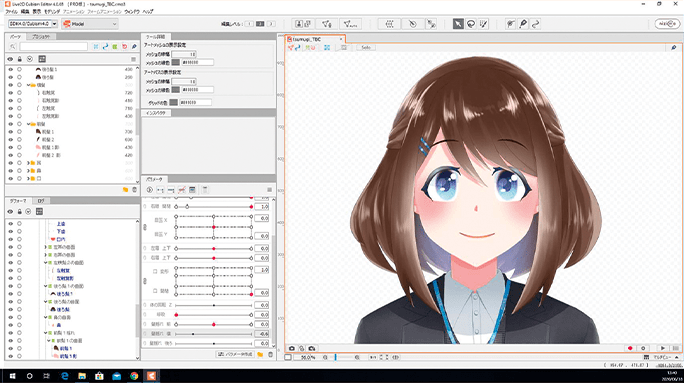Viewport: 684px width, 383px height.
Task: Collapse the 鼻の曲面 deformer node
Action: 45,317
